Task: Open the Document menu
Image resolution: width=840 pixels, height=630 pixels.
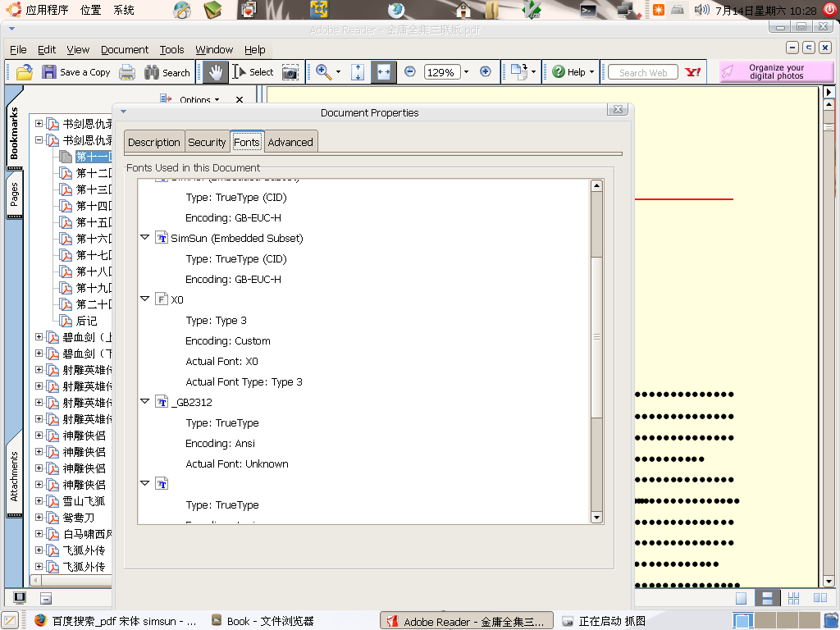Action: [125, 50]
